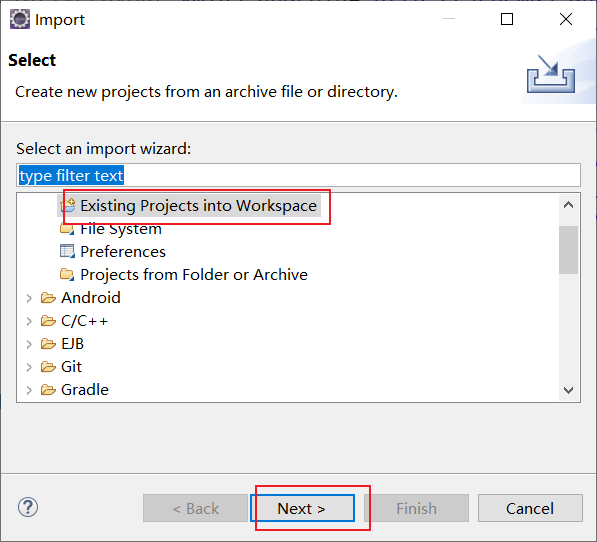Expand the Android category
The height and width of the screenshot is (542, 597).
click(x=29, y=298)
